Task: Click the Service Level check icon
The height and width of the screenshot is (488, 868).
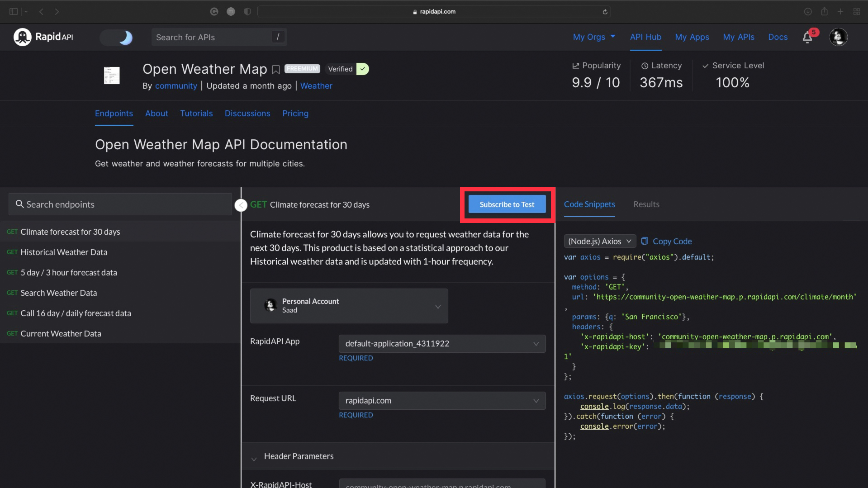Action: tap(705, 66)
